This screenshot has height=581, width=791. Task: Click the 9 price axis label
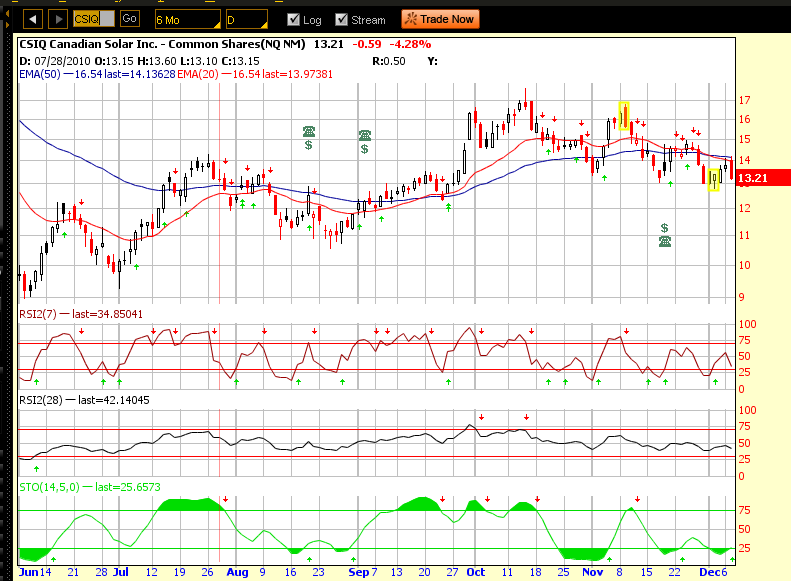[742, 297]
